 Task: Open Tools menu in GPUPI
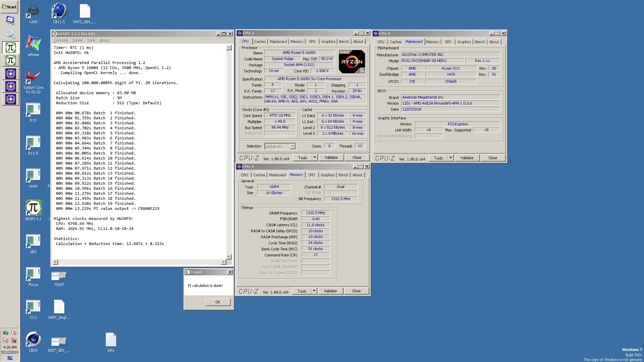(x=91, y=40)
